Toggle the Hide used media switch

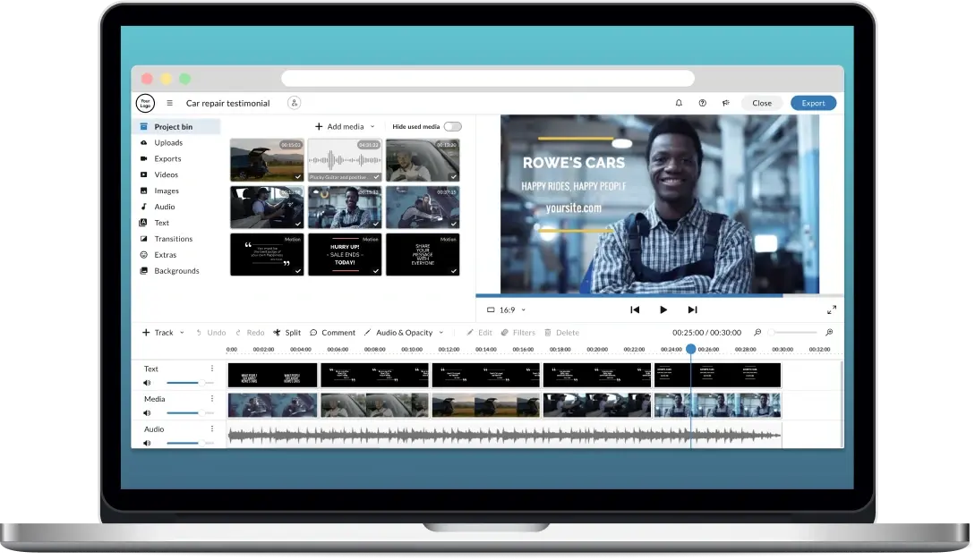[x=451, y=126]
